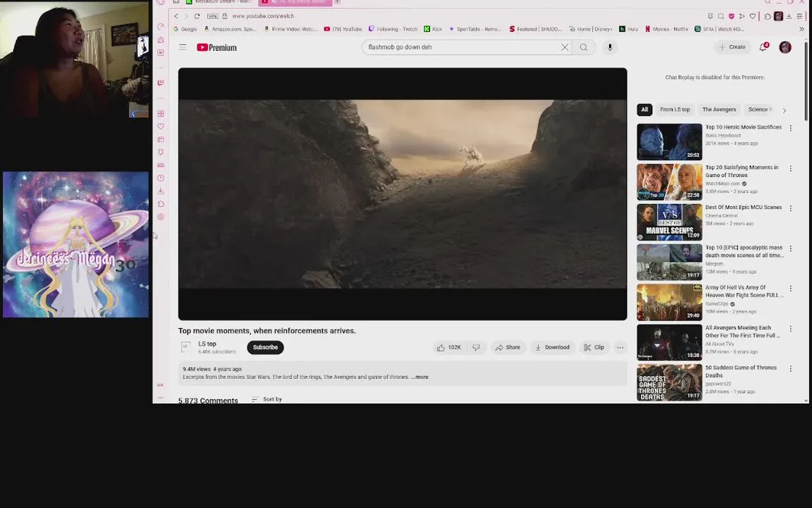Go back with the browser back arrow
The height and width of the screenshot is (508, 812).
(176, 16)
